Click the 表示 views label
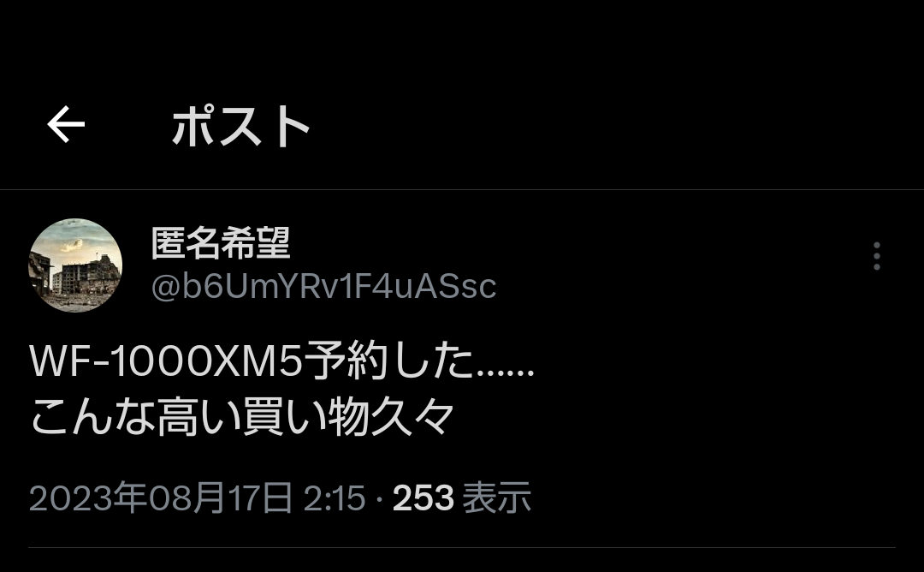Viewport: 924px width, 572px height. (496, 498)
